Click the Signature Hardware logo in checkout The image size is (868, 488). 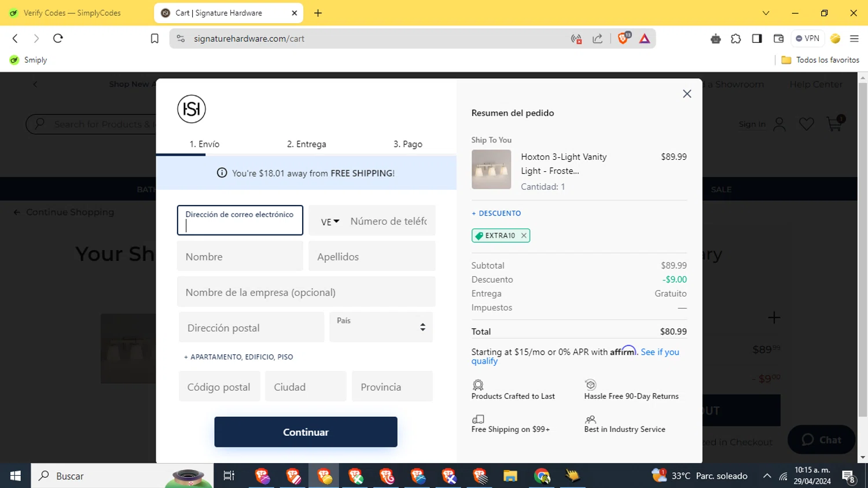coord(192,109)
